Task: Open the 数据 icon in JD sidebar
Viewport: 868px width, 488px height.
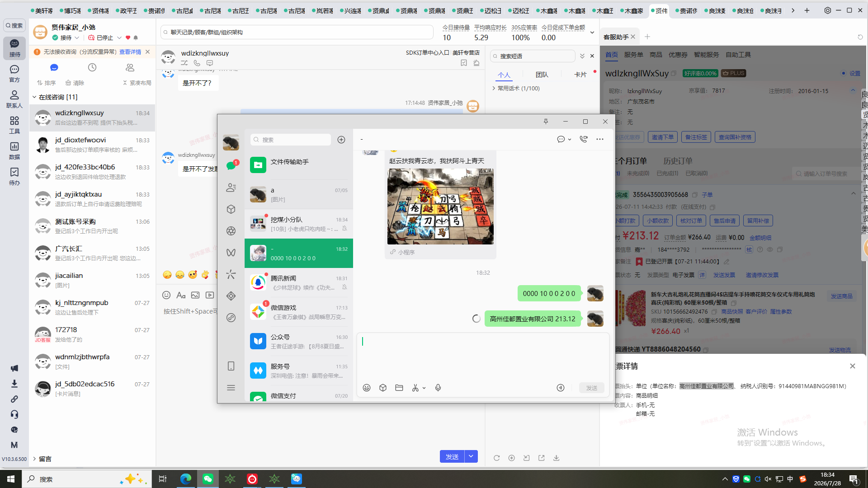Action: [14, 150]
